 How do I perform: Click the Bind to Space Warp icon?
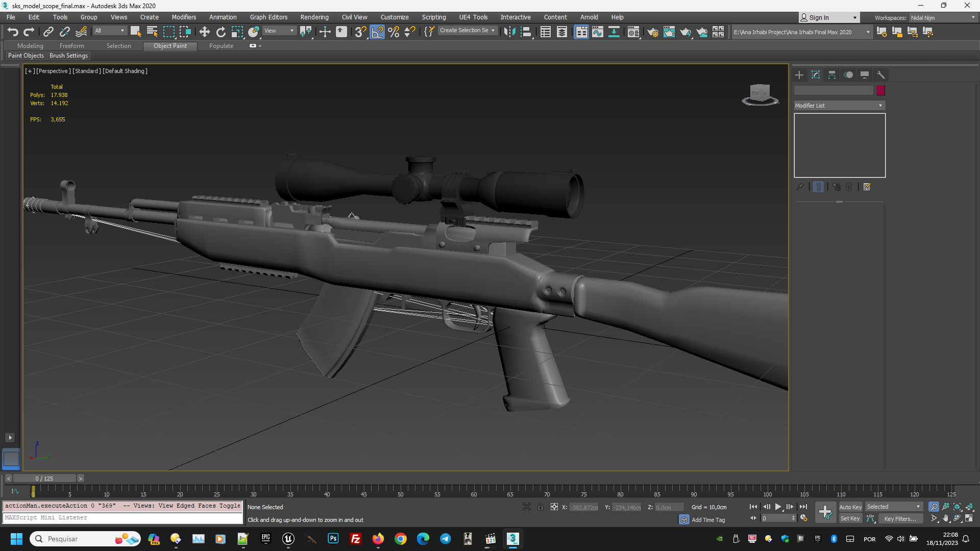point(81,32)
